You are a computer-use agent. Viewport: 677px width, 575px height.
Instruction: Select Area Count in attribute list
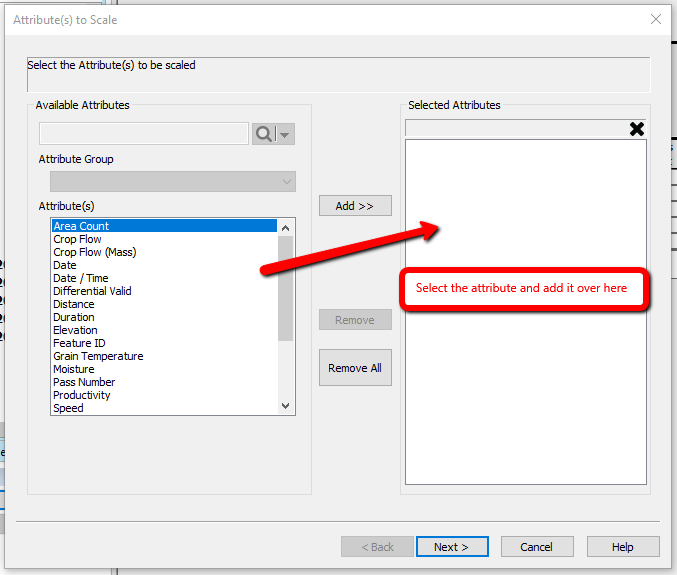pos(82,226)
